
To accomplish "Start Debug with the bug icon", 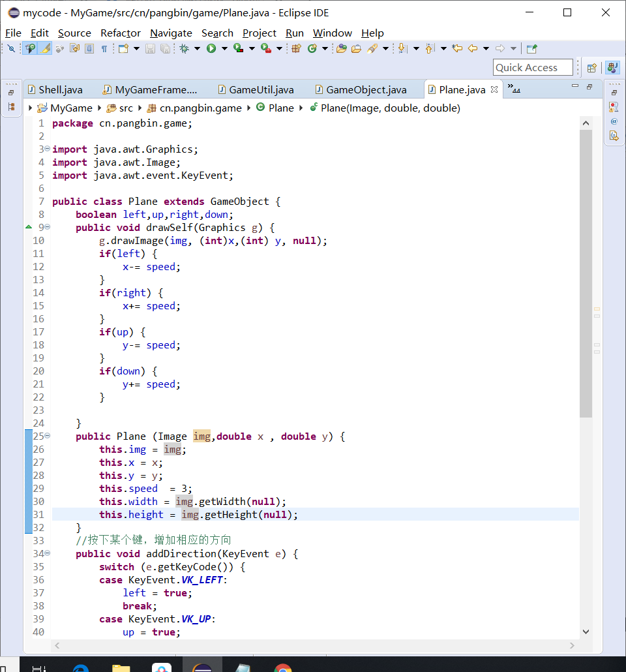I will coord(185,48).
